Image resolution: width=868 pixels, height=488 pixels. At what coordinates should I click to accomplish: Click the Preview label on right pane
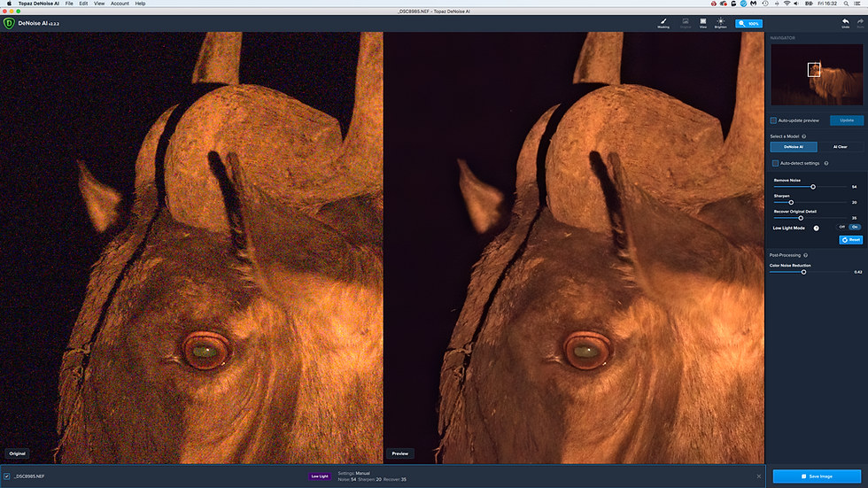400,453
